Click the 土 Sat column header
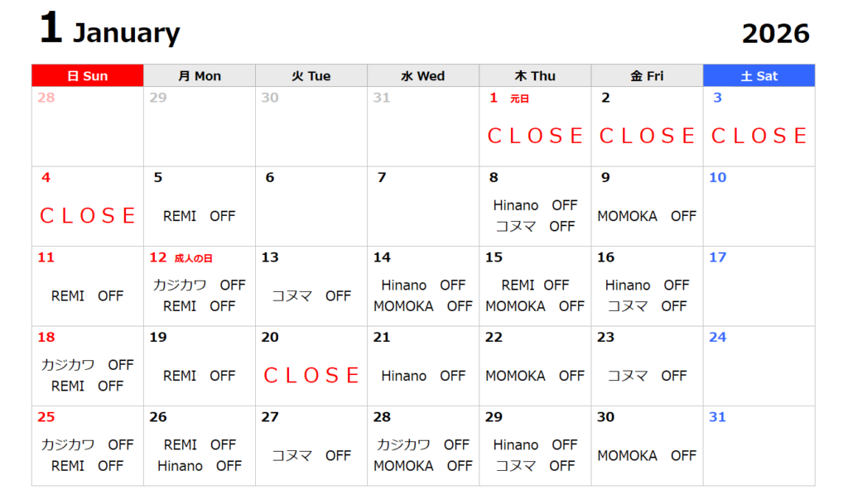 click(x=759, y=75)
